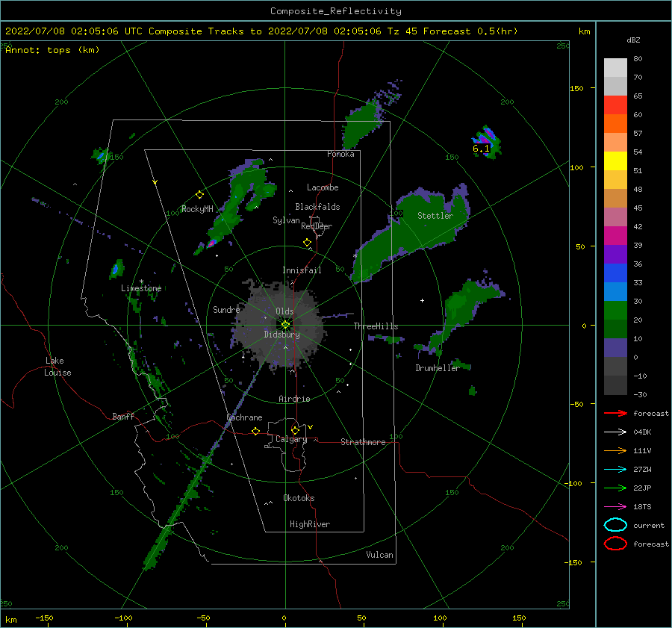Screen dimensions: 672x628
Task: Click the yellow diamond marker below Cochrane
Action: pos(256,431)
